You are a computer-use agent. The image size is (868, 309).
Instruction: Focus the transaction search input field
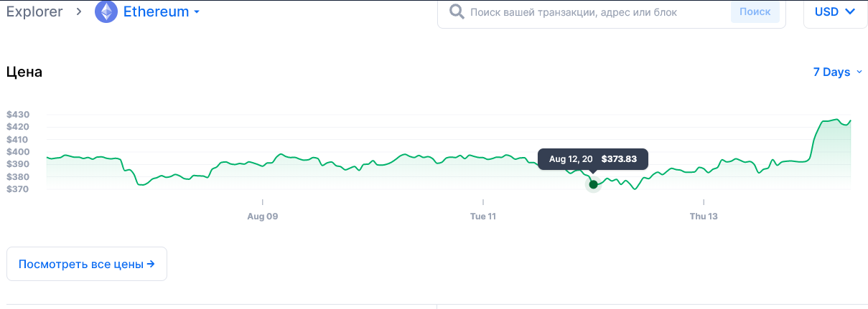[596, 12]
